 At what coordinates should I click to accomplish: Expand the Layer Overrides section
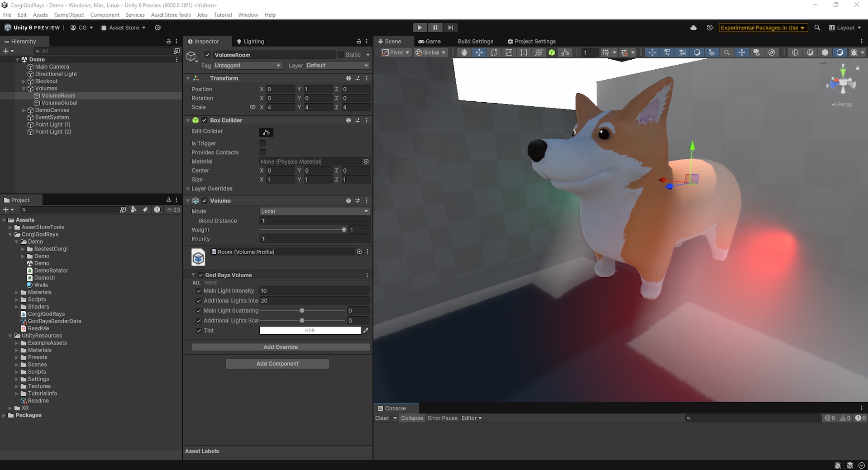[x=189, y=189]
